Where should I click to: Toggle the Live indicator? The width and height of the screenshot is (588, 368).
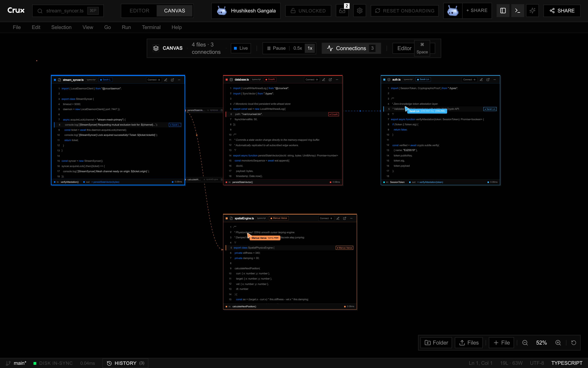[x=241, y=48]
